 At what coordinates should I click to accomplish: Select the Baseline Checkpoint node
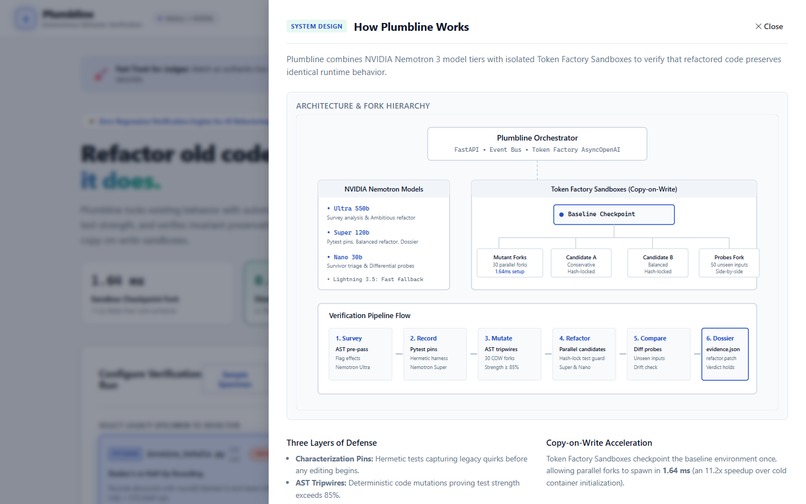pos(614,214)
